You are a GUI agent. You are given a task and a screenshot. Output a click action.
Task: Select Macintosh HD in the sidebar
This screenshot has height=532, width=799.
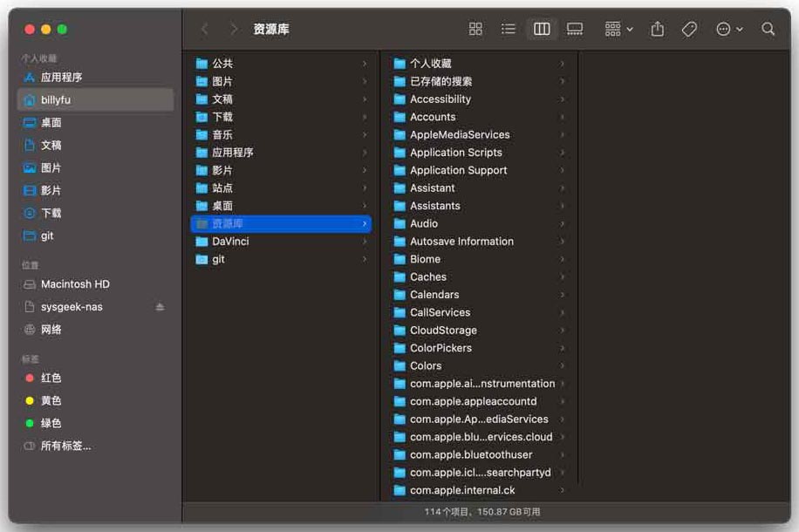[x=75, y=284]
